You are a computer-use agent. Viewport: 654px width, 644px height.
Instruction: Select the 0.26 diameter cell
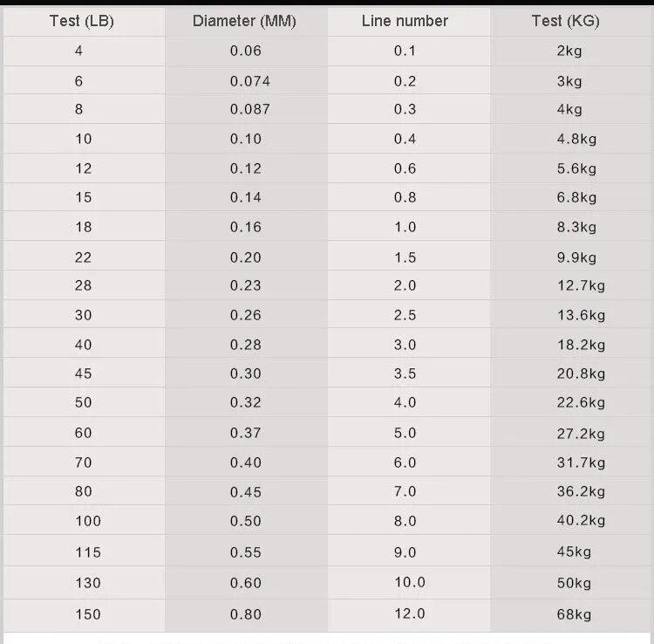pyautogui.click(x=246, y=315)
